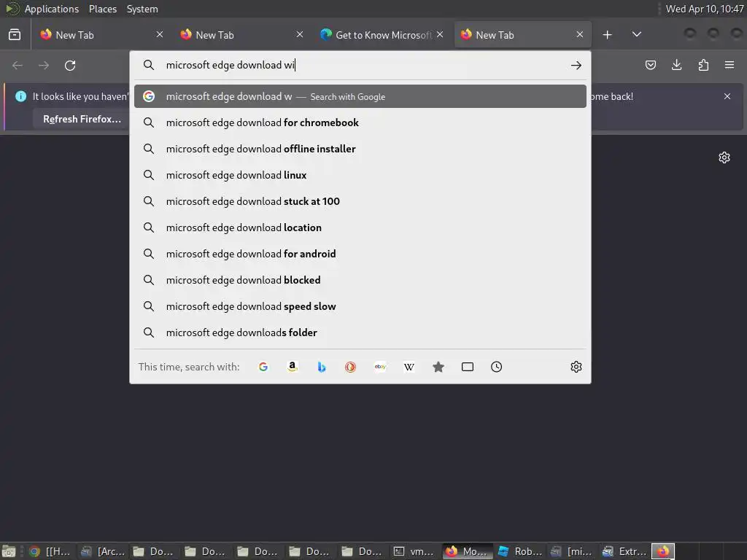
Task: Choose suggestion 'download speed slow'
Action: pos(360,306)
